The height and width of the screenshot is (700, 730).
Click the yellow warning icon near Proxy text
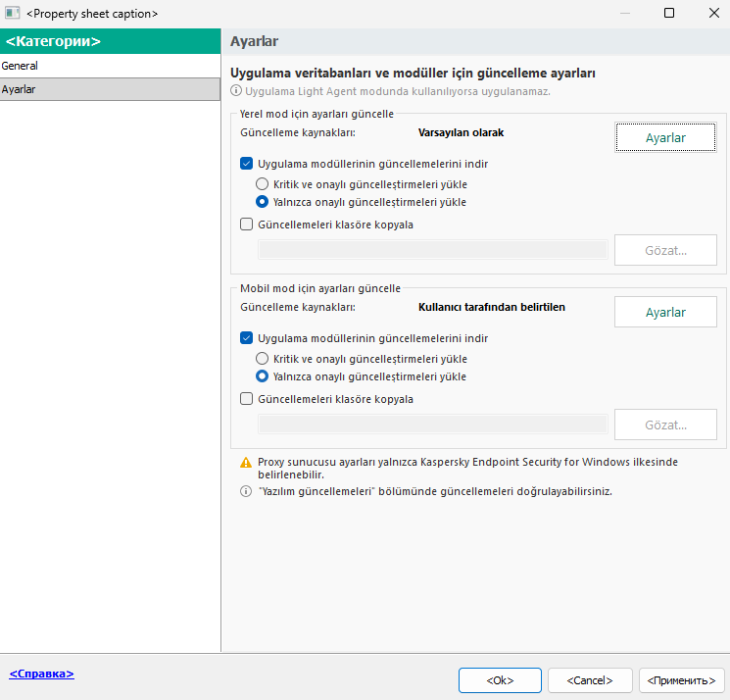tap(246, 462)
